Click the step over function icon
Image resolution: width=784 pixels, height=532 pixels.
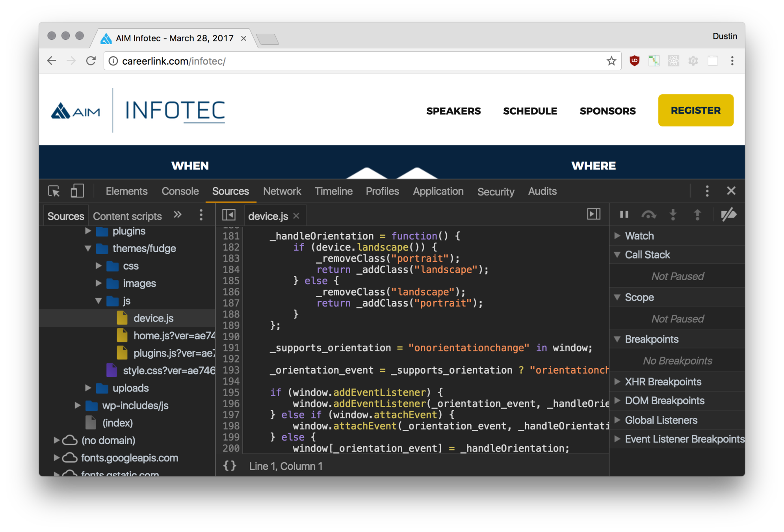[648, 215]
